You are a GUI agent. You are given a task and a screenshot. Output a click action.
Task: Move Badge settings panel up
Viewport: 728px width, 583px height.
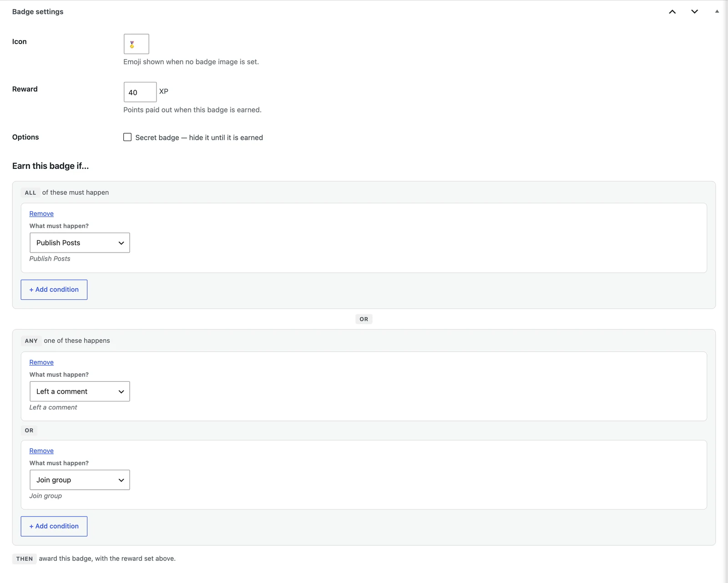pos(672,12)
